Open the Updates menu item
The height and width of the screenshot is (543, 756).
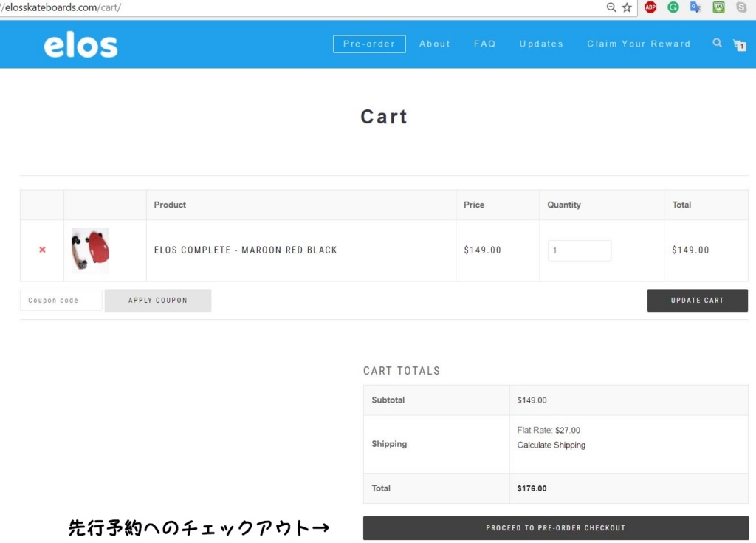point(541,44)
